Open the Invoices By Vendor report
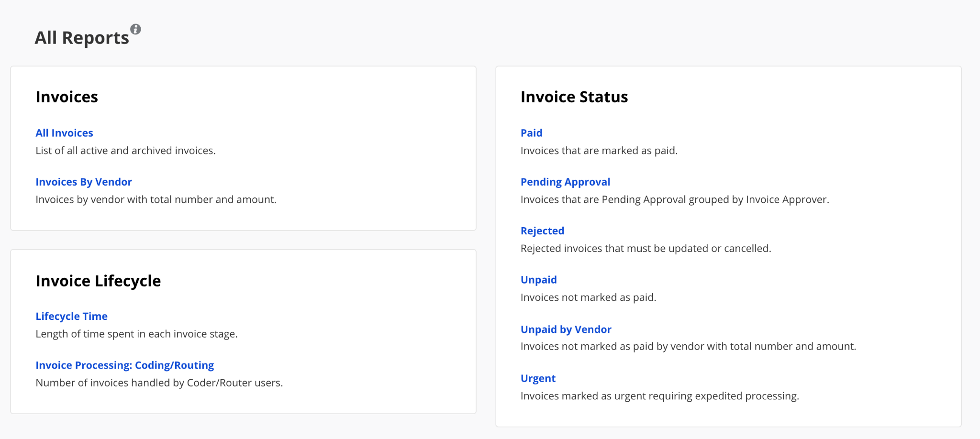The width and height of the screenshot is (980, 439). coord(84,182)
